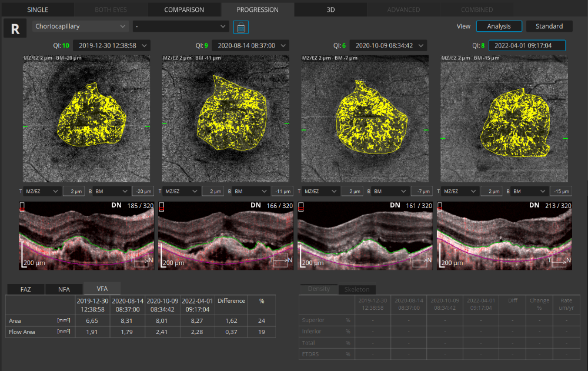Viewport: 588px width, 371px height.
Task: Click the lock synchronization icon
Action: (x=241, y=27)
